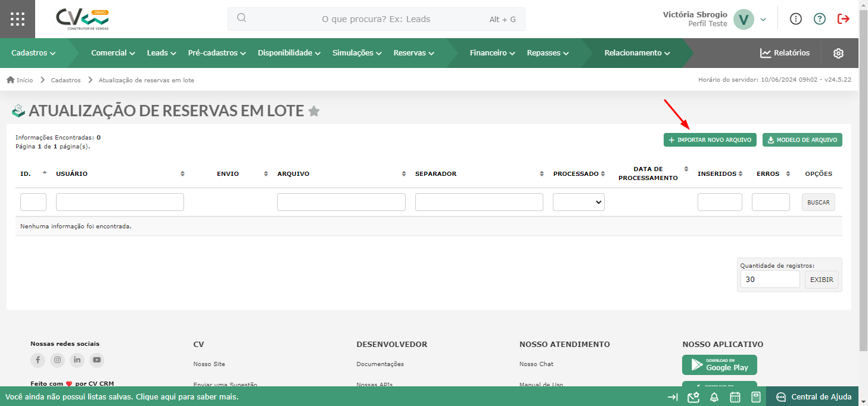Click the red logout icon

click(x=844, y=18)
